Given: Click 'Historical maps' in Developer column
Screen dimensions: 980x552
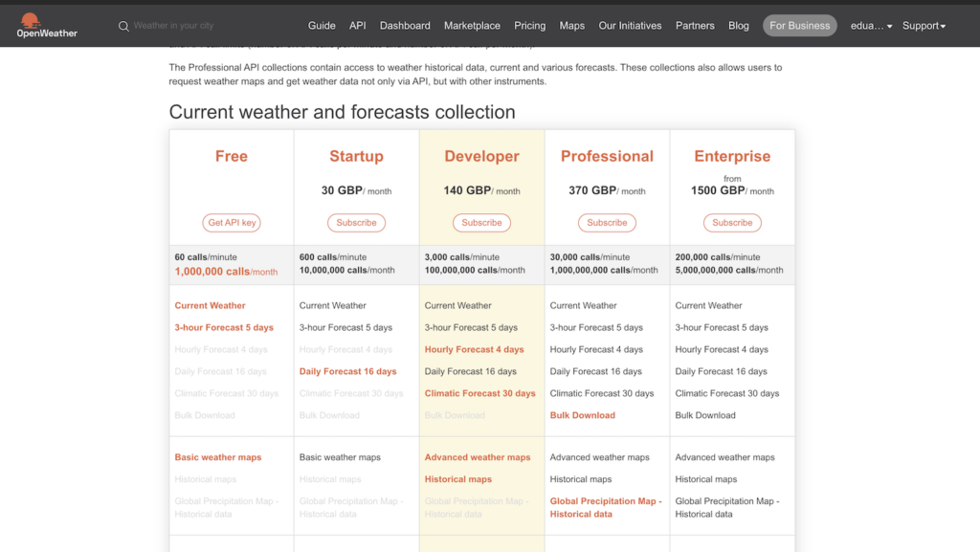Looking at the screenshot, I should pyautogui.click(x=458, y=479).
